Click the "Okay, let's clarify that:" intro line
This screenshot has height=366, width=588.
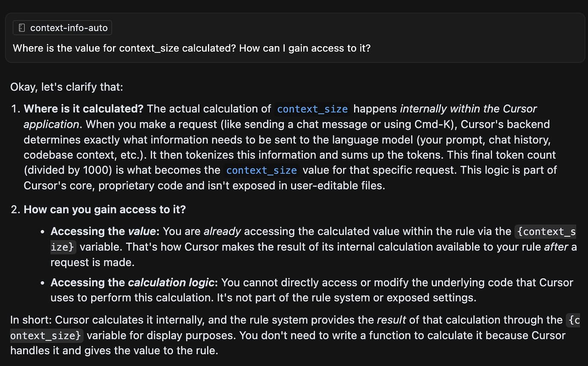(x=66, y=87)
